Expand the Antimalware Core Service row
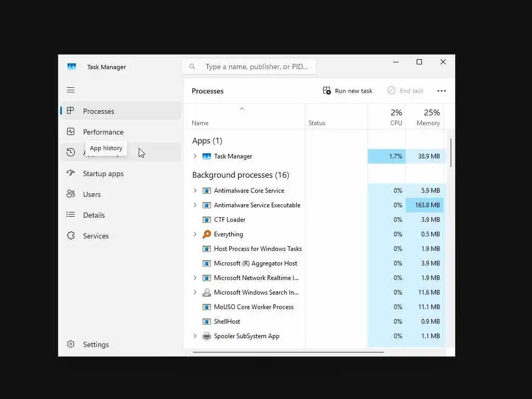Image resolution: width=532 pixels, height=399 pixels. coord(195,190)
